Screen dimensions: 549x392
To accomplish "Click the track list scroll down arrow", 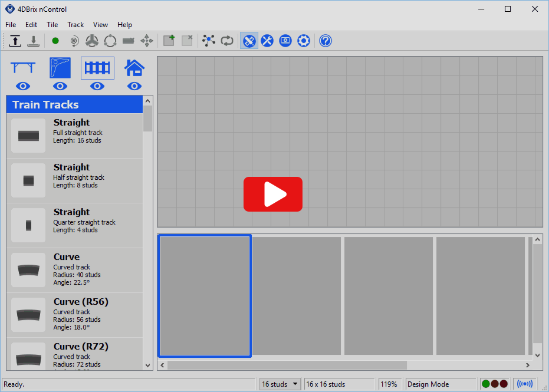I will point(148,365).
